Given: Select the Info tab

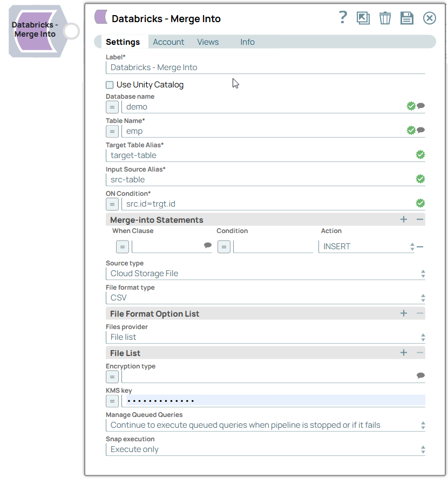Looking at the screenshot, I should tap(247, 42).
